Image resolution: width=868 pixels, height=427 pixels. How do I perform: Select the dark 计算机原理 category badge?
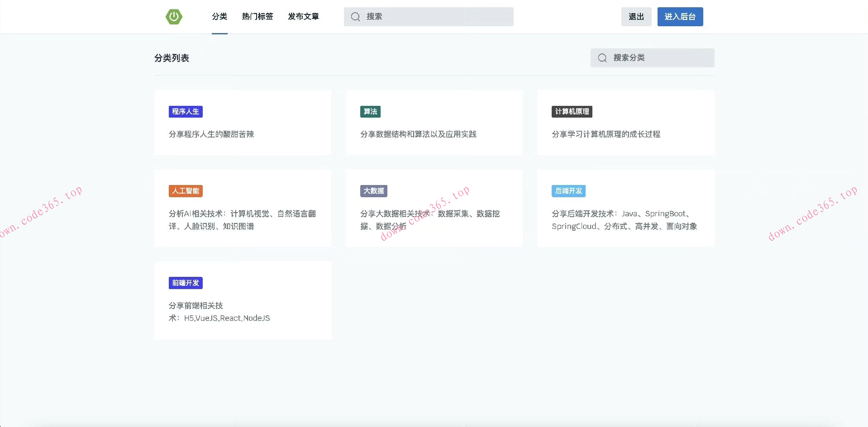(x=572, y=111)
